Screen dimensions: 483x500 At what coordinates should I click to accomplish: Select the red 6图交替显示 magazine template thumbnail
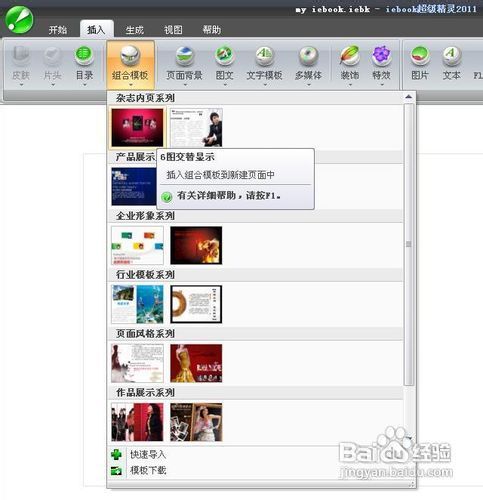pos(137,127)
